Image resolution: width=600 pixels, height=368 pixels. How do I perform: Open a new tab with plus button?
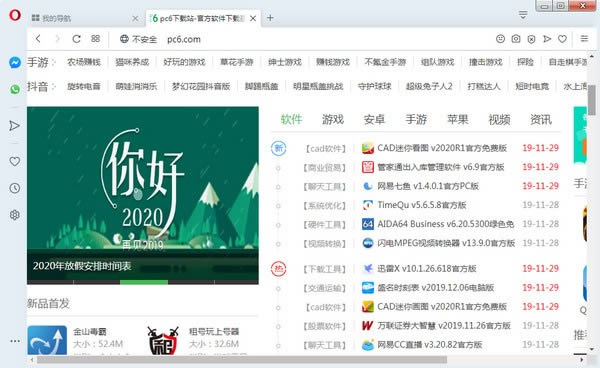[270, 18]
